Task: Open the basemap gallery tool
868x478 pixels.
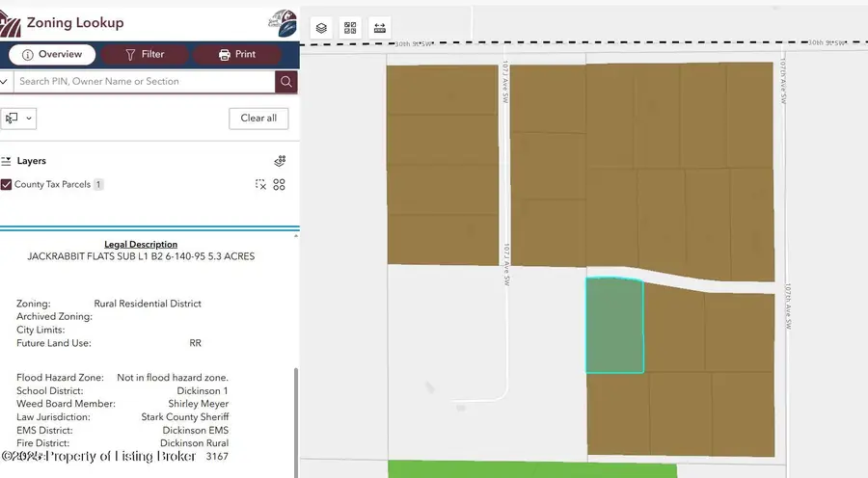Action: [350, 28]
